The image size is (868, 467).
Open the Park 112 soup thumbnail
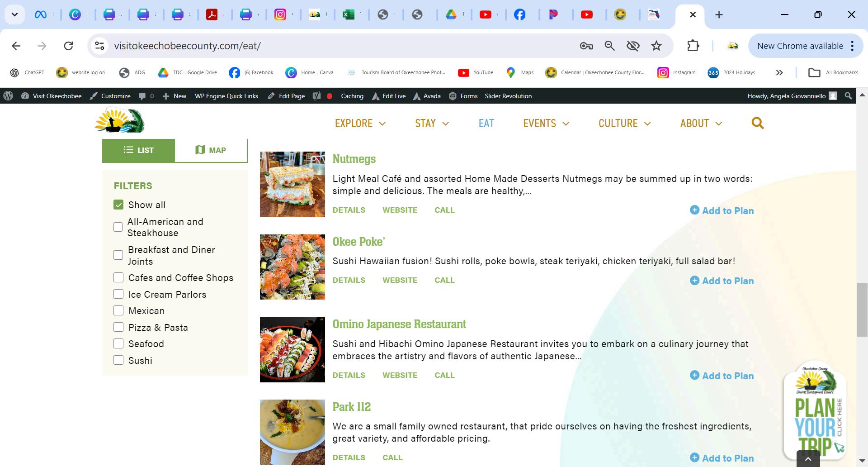[x=292, y=432]
